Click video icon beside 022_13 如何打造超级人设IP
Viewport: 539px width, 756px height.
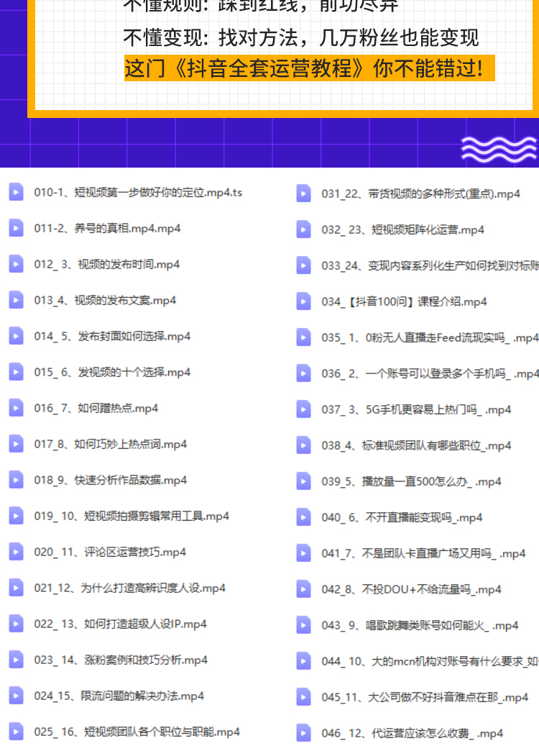pyautogui.click(x=16, y=624)
